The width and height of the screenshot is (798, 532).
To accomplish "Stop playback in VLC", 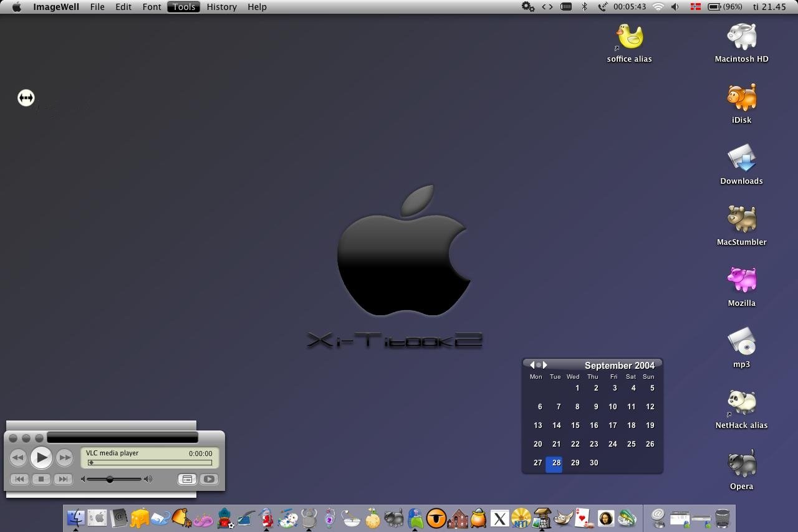I will pyautogui.click(x=41, y=479).
